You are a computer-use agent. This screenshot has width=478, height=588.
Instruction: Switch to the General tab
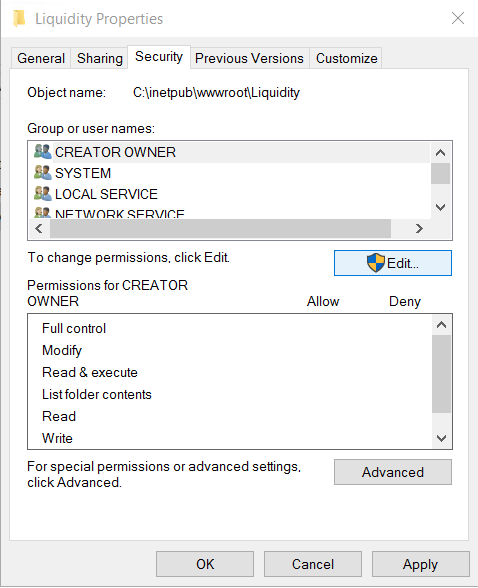(x=41, y=58)
